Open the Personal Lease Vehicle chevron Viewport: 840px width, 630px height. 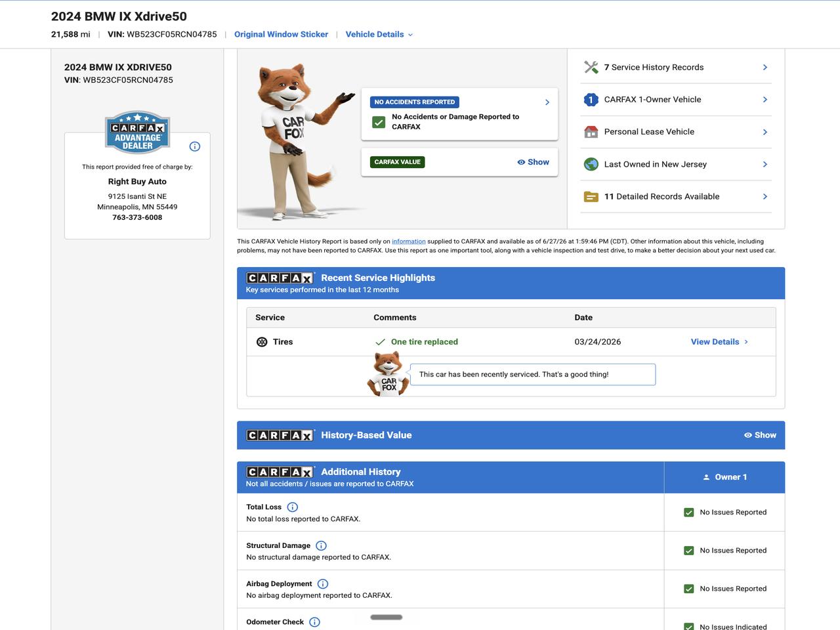[765, 132]
